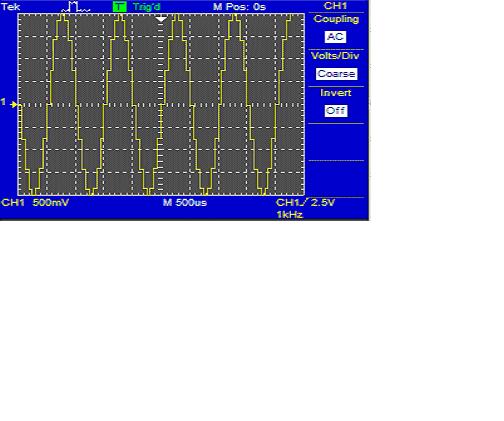Screen dimensions: 504x421
Task: Toggle the Coupling AC option
Action: 335,37
